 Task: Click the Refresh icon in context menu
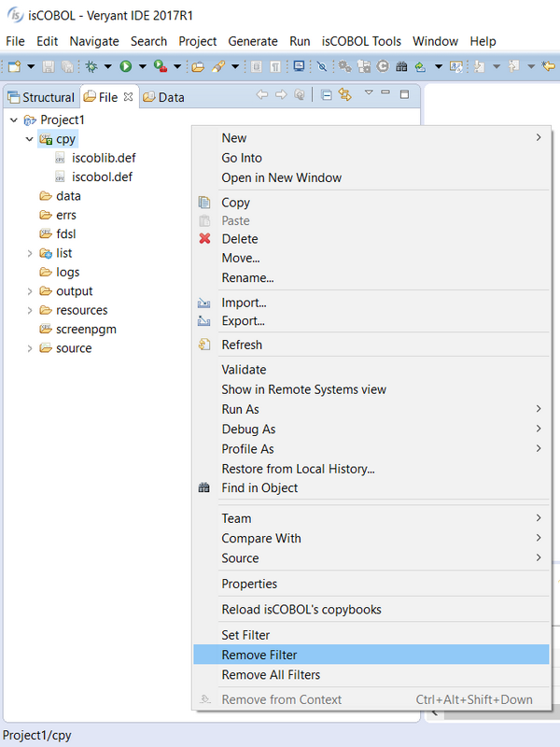(x=204, y=345)
